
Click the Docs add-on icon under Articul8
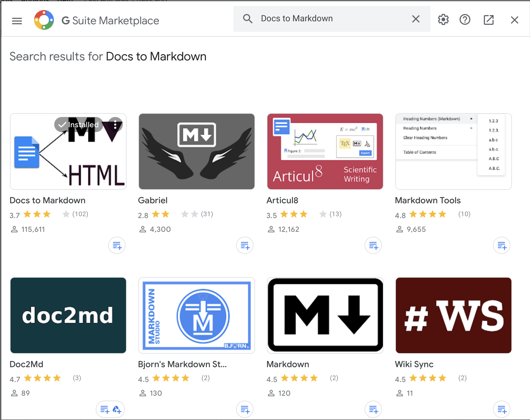[x=373, y=246]
